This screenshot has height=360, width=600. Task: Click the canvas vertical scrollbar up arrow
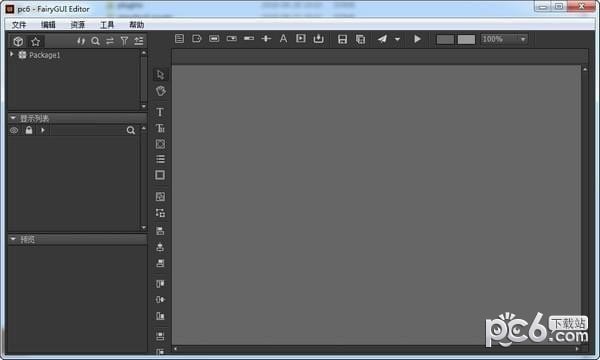[585, 70]
